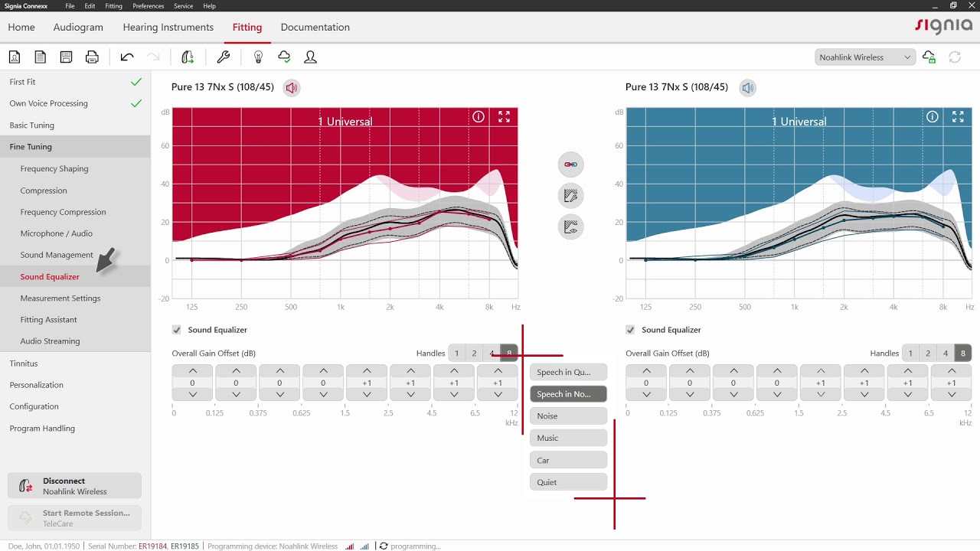Select 2 handles on left side
The width and height of the screenshot is (980, 551).
[x=474, y=353]
